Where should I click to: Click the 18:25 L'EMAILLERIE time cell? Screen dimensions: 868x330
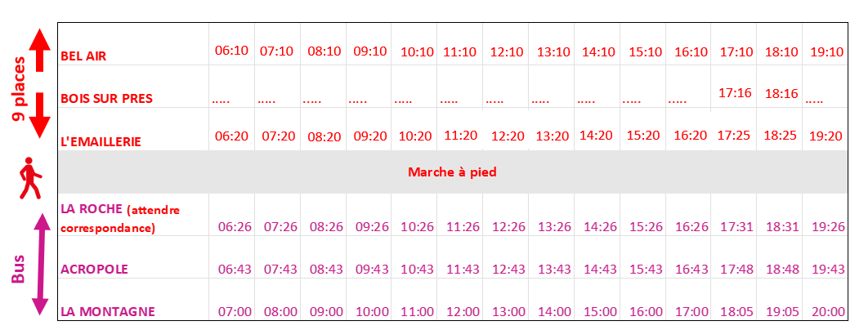tap(781, 135)
